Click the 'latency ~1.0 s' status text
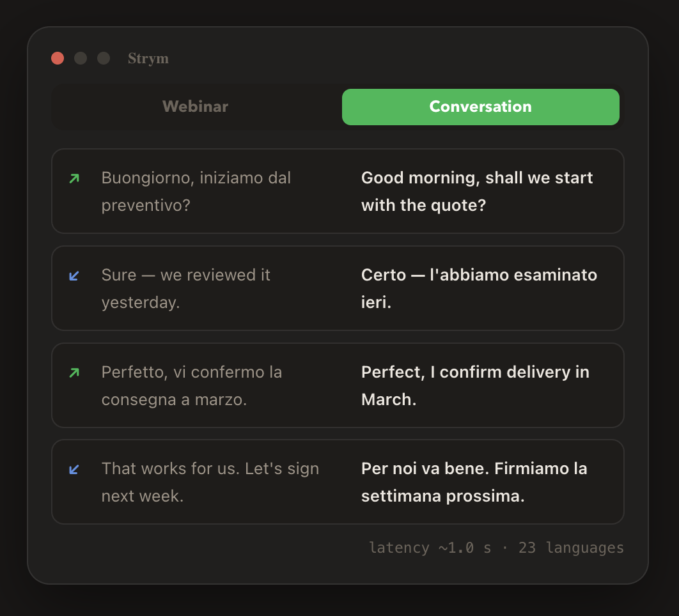Screen dimensions: 679x616 pyautogui.click(x=430, y=548)
